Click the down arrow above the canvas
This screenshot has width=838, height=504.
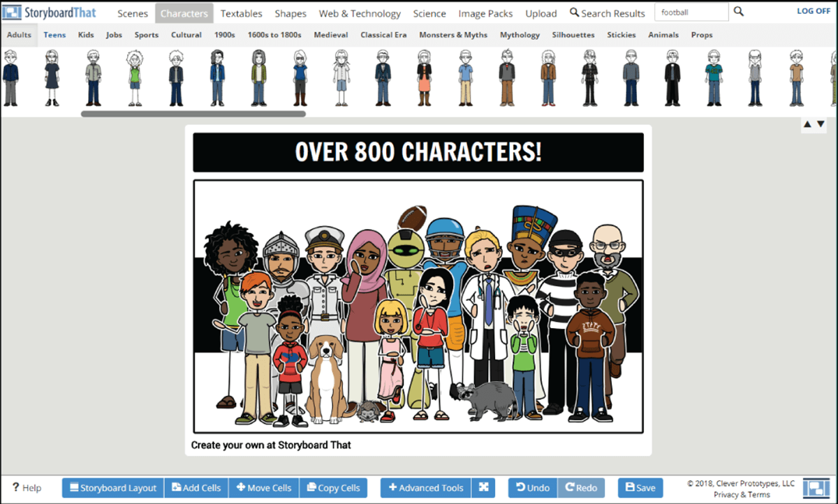(821, 124)
